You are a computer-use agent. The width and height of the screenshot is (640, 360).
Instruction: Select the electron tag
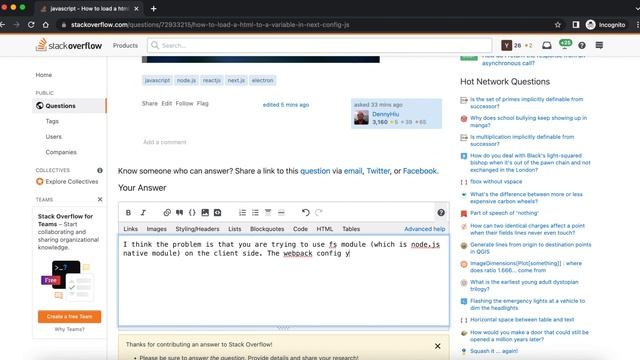[x=262, y=80]
